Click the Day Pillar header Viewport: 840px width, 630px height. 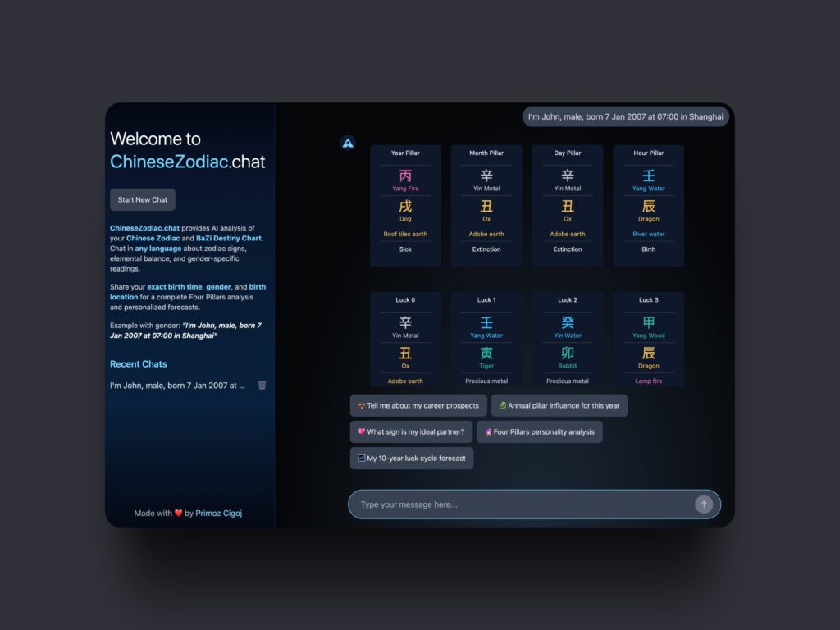point(568,153)
